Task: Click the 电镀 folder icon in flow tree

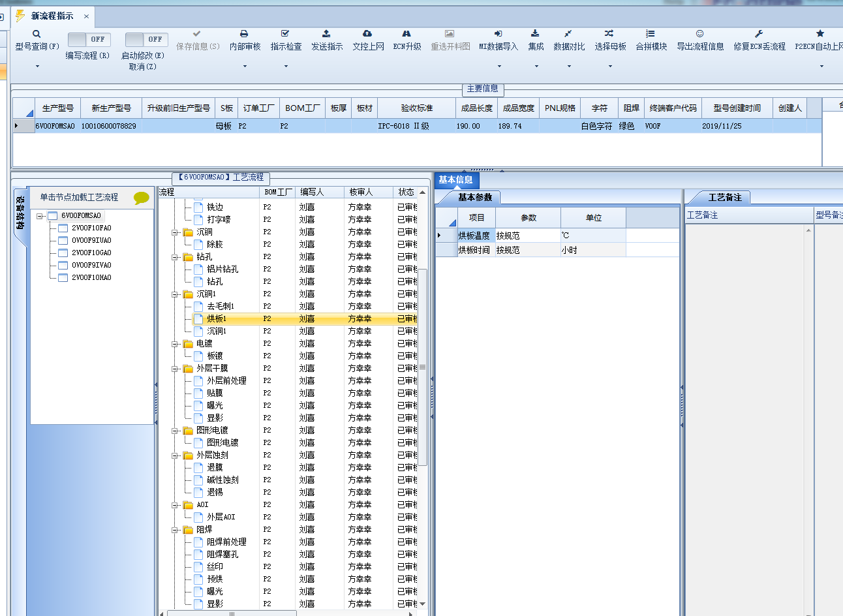Action: pos(188,344)
